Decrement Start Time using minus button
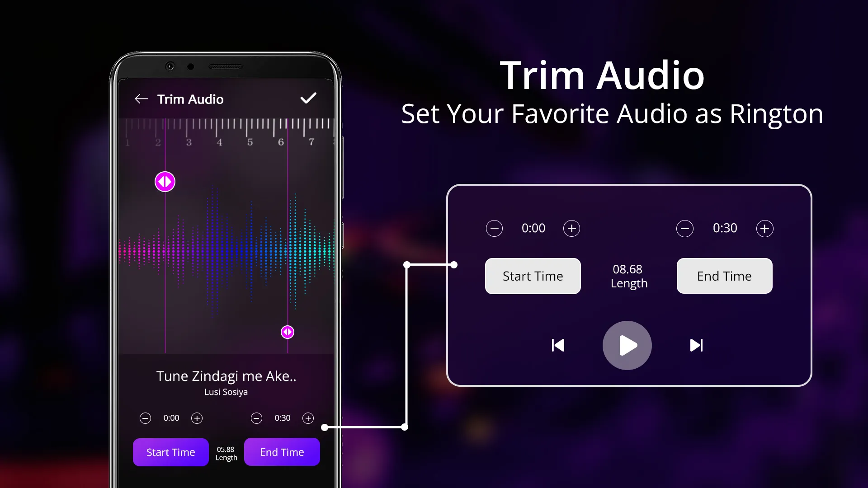The height and width of the screenshot is (488, 868). click(494, 228)
